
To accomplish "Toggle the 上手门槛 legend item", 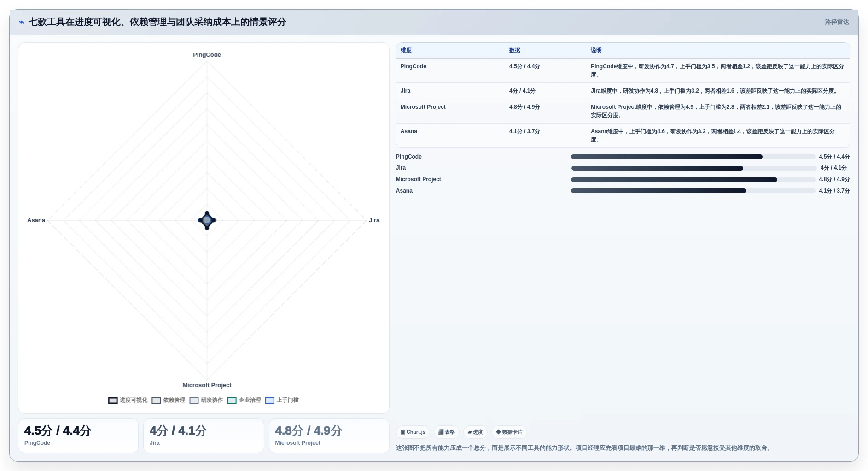I will 282,400.
